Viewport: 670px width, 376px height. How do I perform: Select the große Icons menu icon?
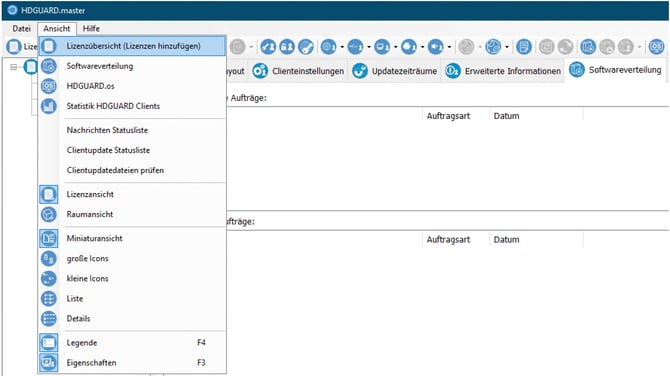pyautogui.click(x=49, y=258)
